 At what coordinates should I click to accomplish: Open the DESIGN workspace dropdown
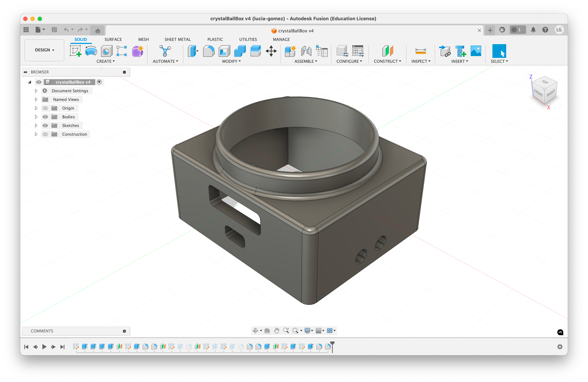pyautogui.click(x=45, y=50)
